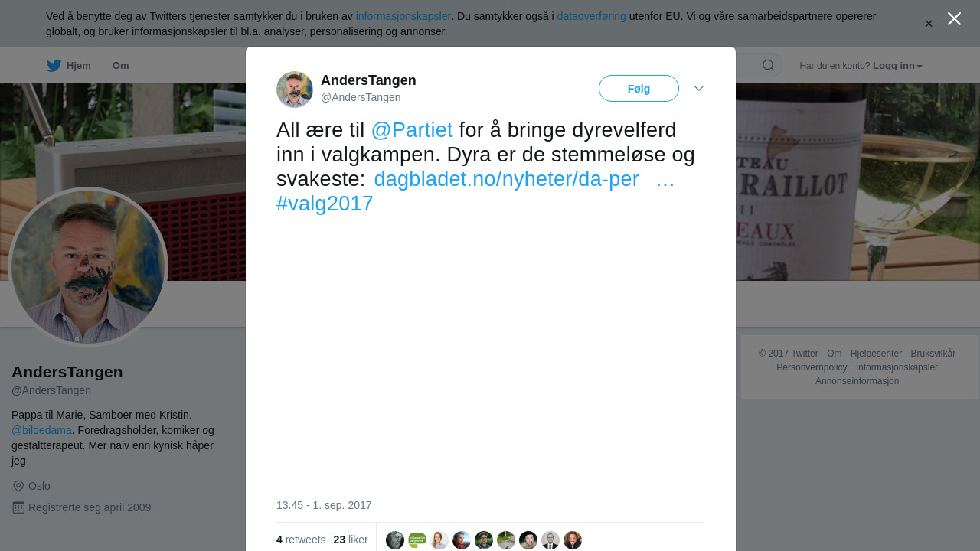Screen dimensions: 980x551
Task: Expand the tweet options chevron
Action: [x=699, y=89]
